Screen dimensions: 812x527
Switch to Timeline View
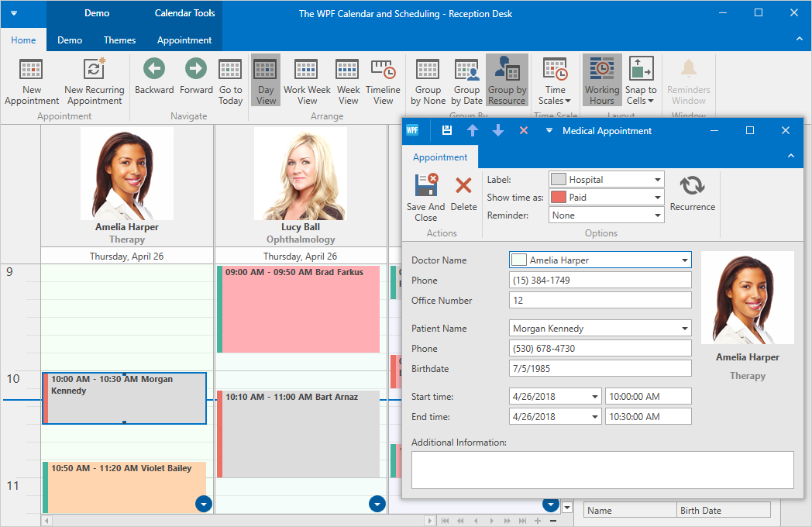pyautogui.click(x=383, y=70)
